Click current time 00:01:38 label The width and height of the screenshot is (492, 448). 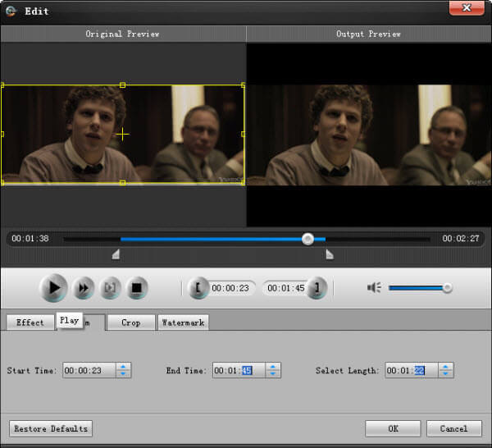(30, 239)
